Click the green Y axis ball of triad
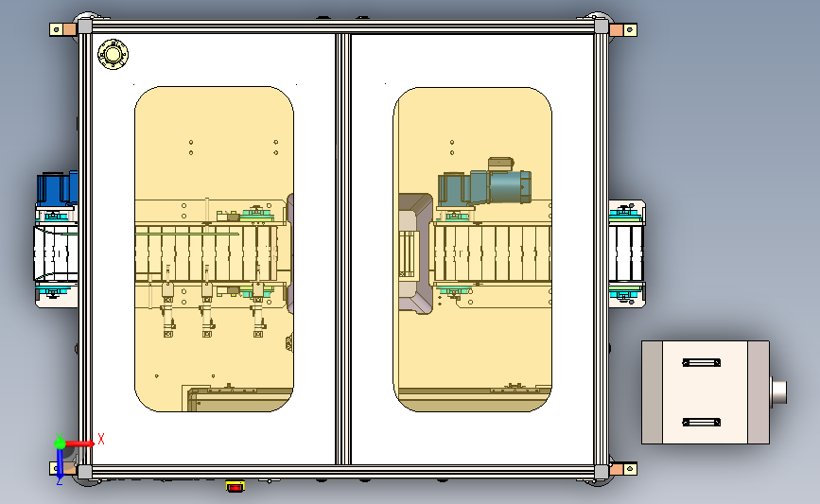This screenshot has width=820, height=504. [x=60, y=443]
